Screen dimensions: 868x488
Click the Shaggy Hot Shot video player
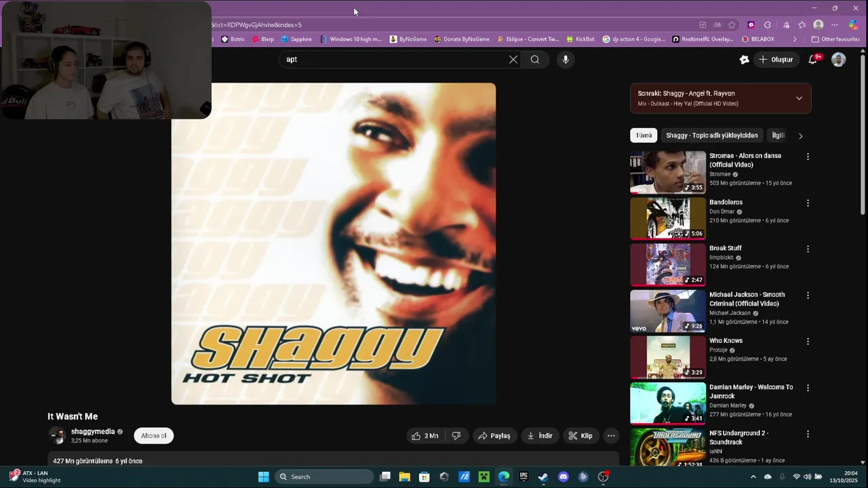click(x=334, y=244)
